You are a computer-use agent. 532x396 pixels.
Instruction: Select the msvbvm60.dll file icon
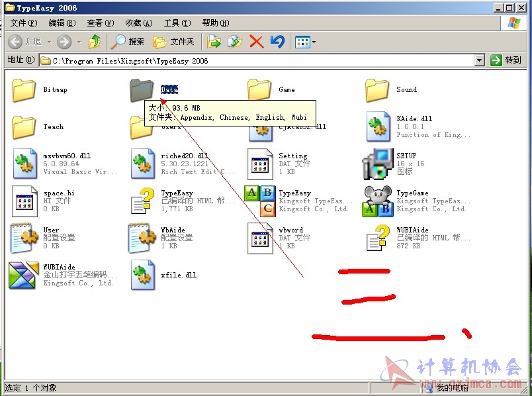(24, 164)
